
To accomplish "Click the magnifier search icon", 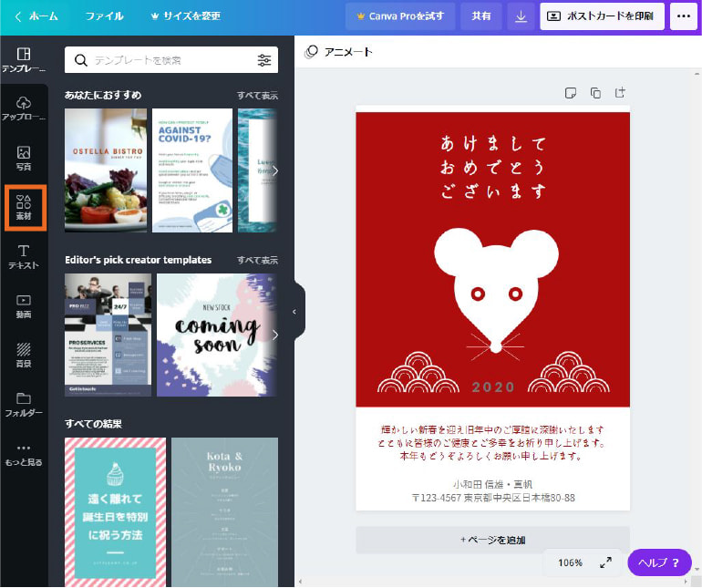I will pos(80,60).
